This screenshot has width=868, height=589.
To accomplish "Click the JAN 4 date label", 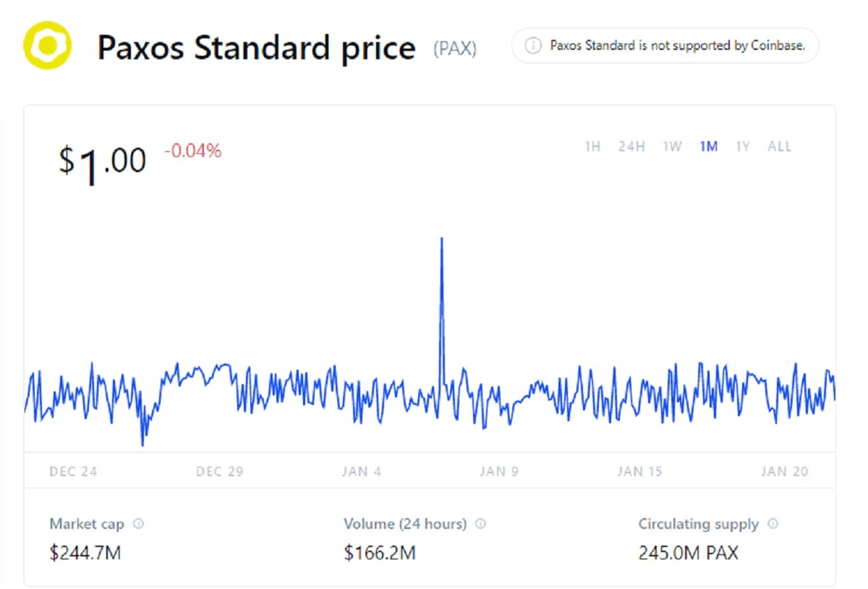I will [362, 472].
